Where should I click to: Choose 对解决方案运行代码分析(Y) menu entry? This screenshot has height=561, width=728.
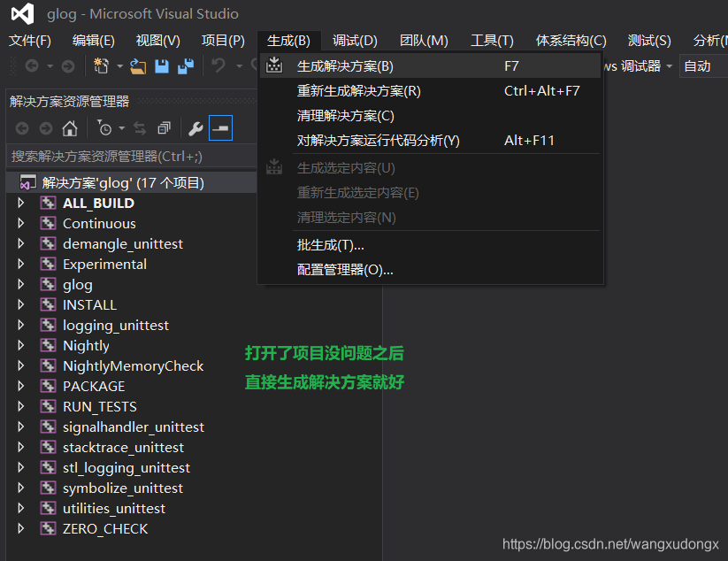[431, 140]
